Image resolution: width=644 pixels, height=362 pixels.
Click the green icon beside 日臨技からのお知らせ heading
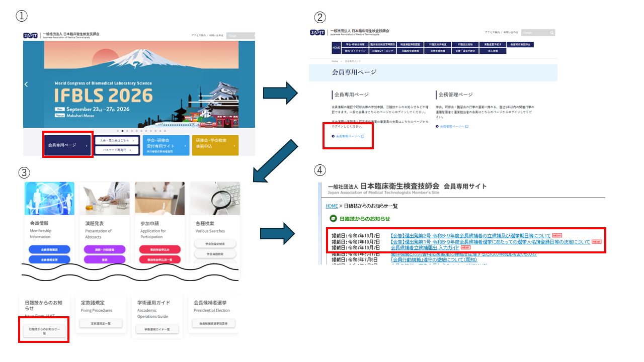pyautogui.click(x=333, y=219)
